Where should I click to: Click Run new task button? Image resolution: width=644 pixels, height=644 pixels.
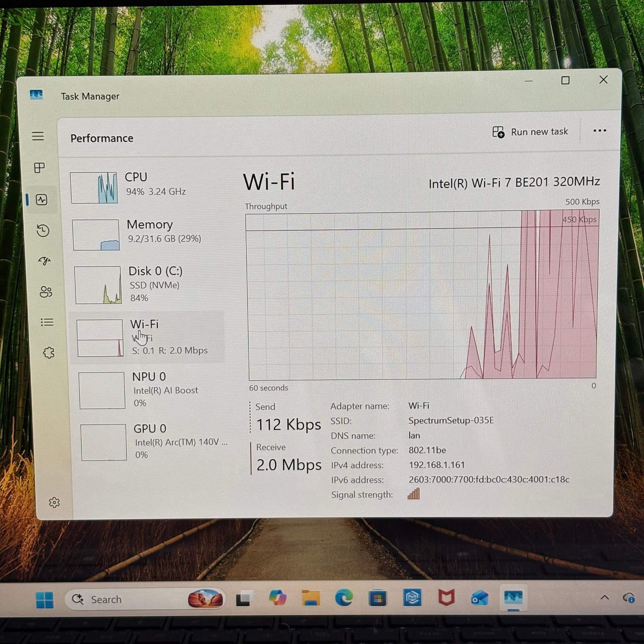point(530,132)
